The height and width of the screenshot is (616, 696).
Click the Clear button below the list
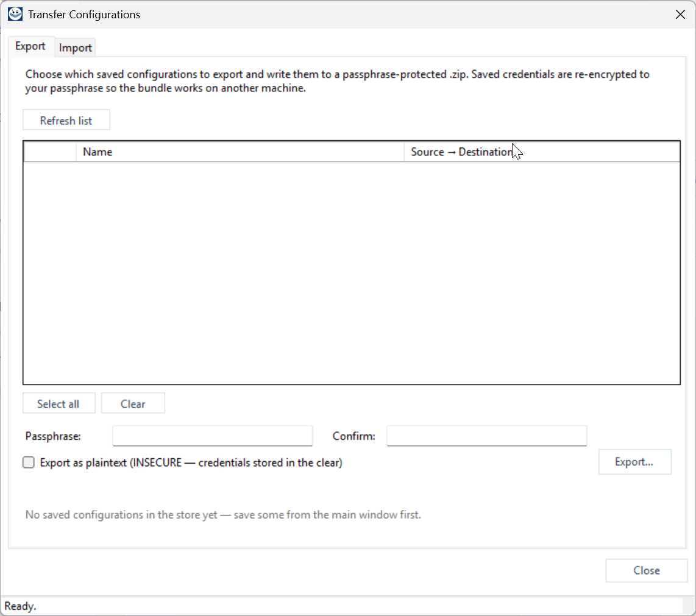(133, 403)
